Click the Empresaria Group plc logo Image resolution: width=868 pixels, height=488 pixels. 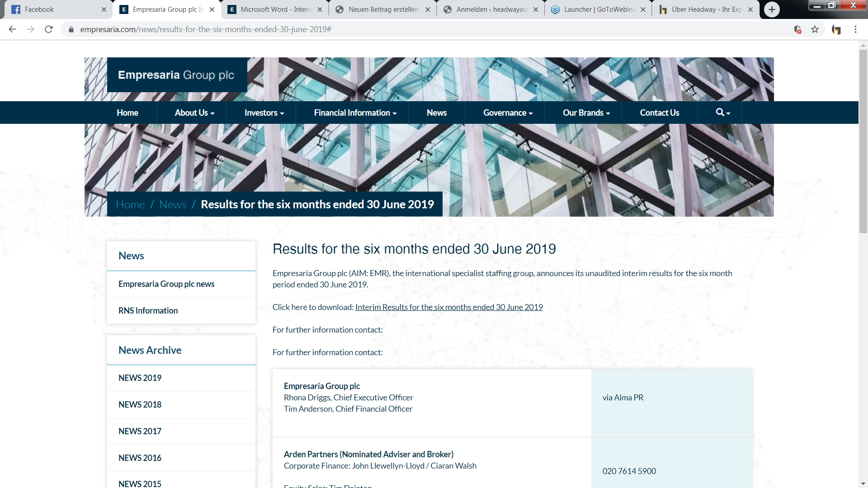(177, 75)
